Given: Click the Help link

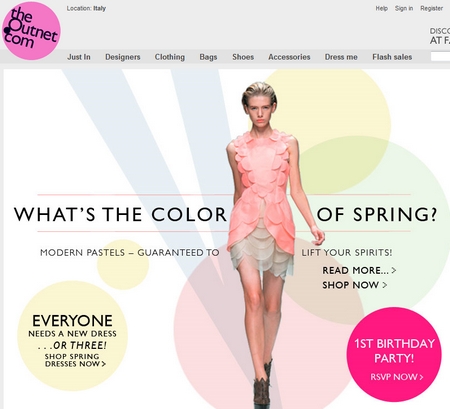Looking at the screenshot, I should pos(381,8).
